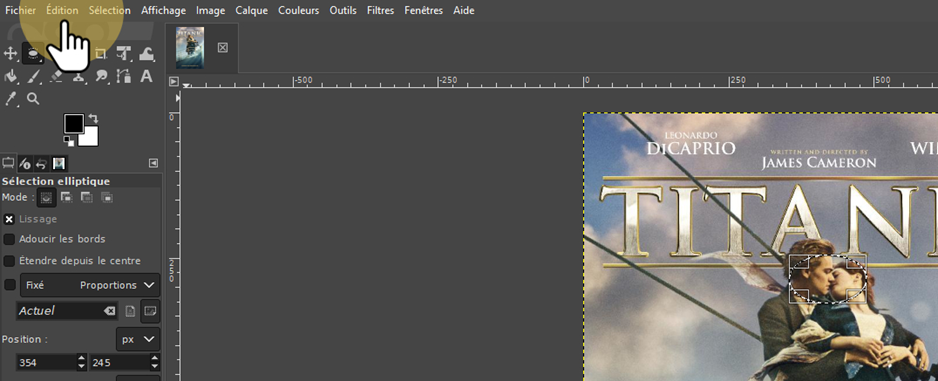This screenshot has height=381, width=938.
Task: Open the Fenêtres menu
Action: 424,10
